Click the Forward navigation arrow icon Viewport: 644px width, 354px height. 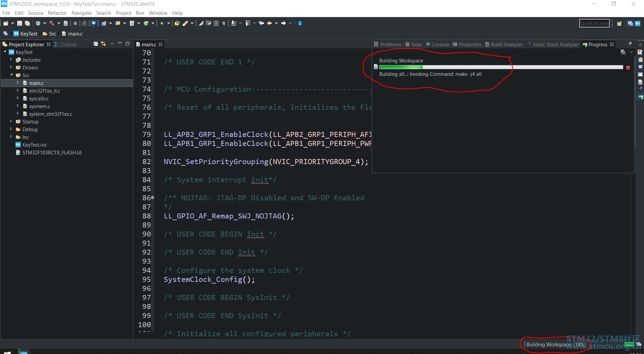(284, 23)
